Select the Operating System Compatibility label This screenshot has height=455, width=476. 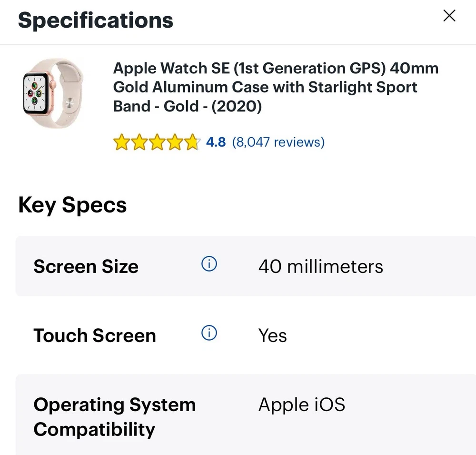point(114,417)
